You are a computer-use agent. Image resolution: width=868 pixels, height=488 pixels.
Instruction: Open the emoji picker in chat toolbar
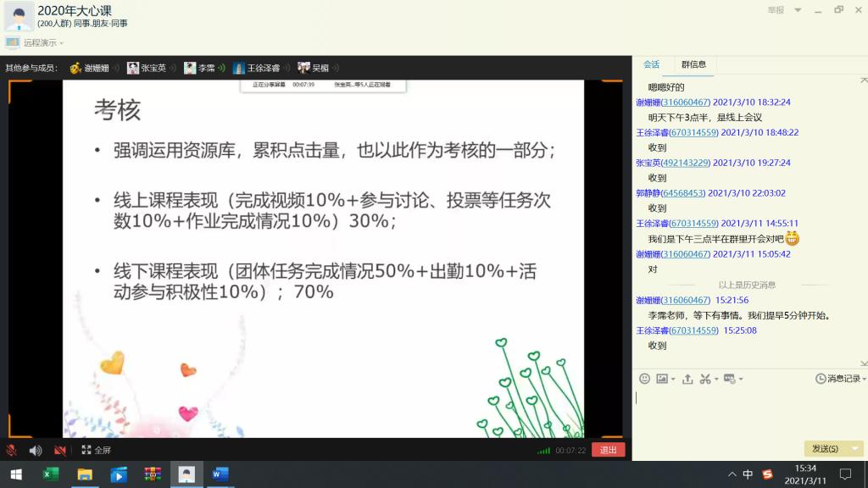(x=644, y=379)
